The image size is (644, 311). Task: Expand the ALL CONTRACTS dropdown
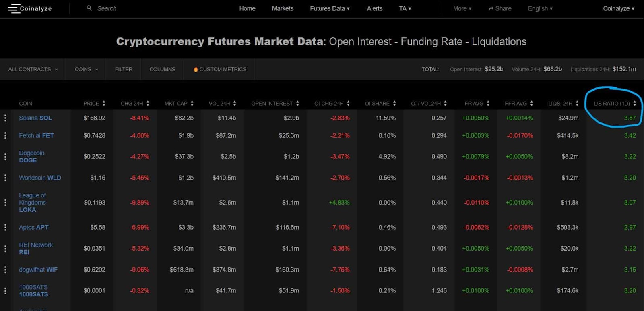[33, 69]
